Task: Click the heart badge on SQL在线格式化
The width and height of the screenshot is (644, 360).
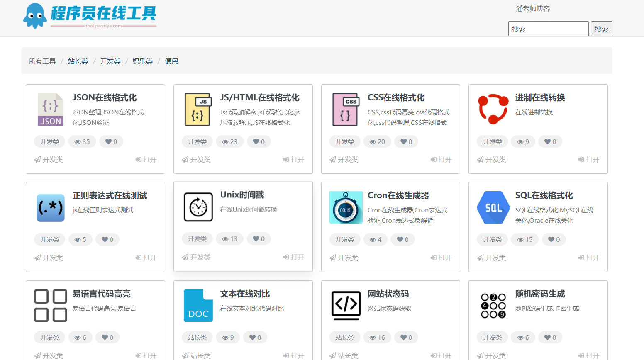Action: point(554,239)
